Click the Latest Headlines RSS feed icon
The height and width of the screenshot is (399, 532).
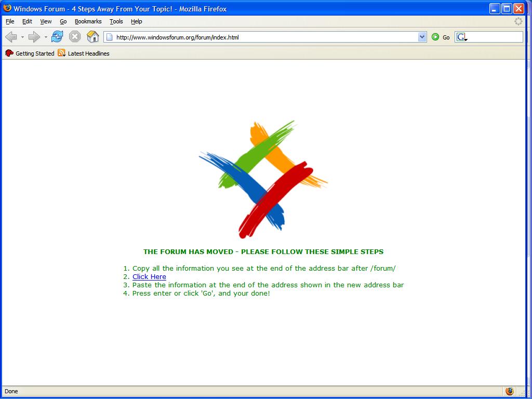click(61, 53)
